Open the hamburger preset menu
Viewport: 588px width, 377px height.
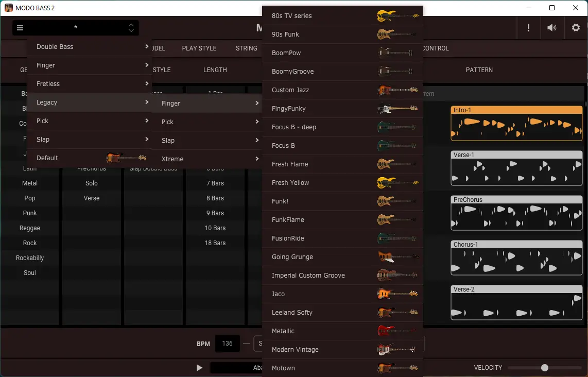20,28
